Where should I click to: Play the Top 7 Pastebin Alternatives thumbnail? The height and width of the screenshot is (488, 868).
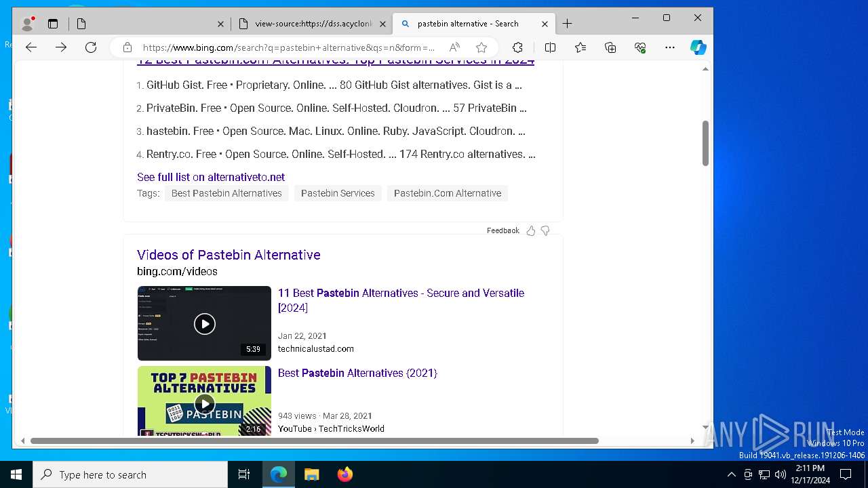204,401
